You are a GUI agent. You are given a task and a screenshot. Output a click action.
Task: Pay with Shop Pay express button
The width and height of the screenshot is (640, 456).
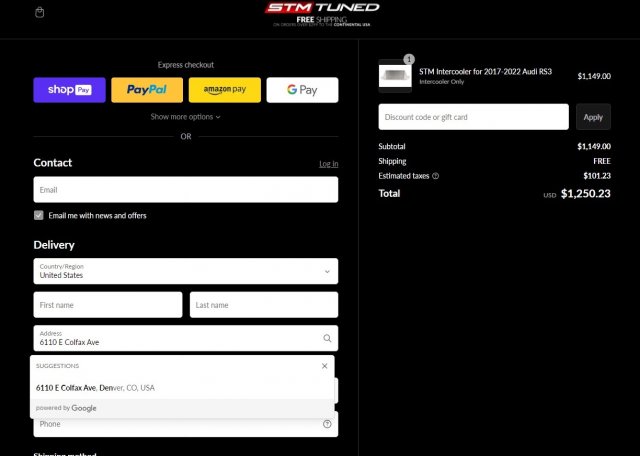[x=69, y=90]
